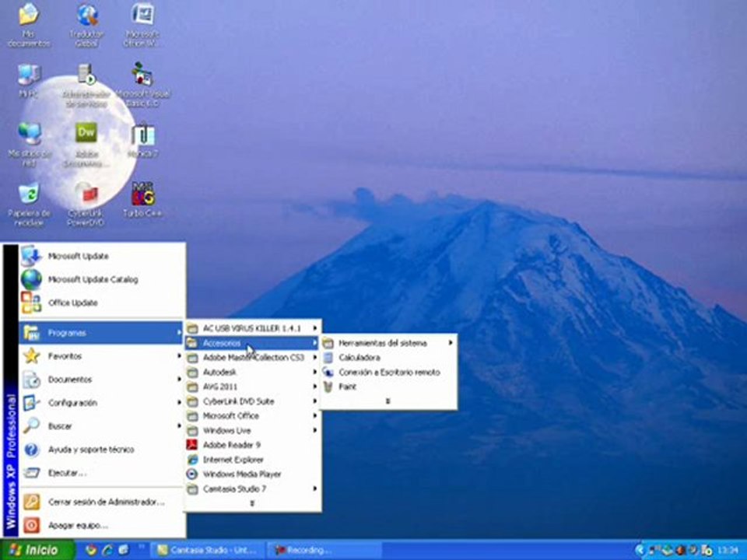The height and width of the screenshot is (560, 747).
Task: Open Ayuda y soporte técnico
Action: 102,450
